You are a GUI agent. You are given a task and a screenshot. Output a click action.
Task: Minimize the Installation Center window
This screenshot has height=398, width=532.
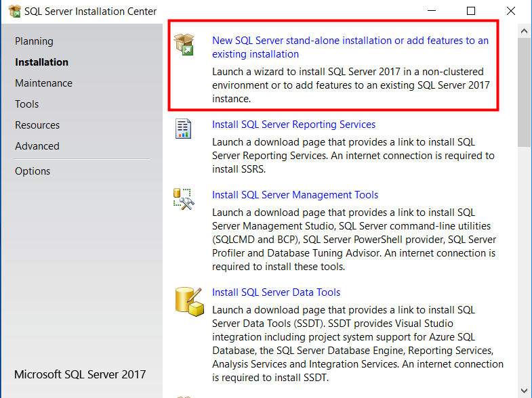[432, 12]
